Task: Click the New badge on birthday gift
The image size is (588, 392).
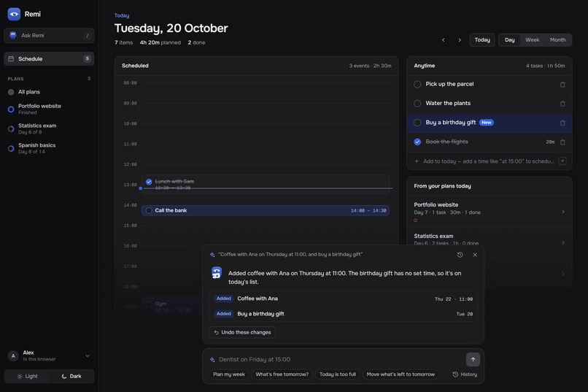Action: [487, 123]
